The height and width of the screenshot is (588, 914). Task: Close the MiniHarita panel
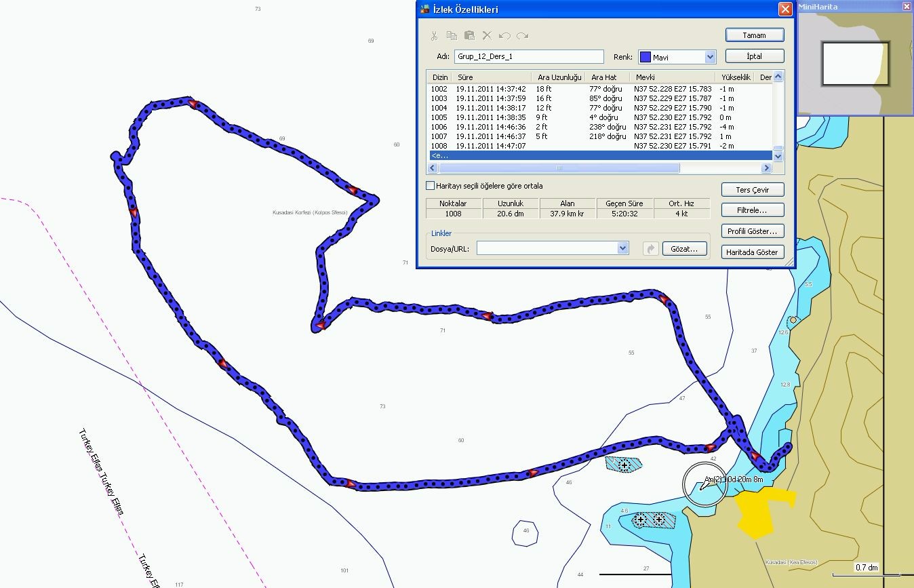[907, 7]
